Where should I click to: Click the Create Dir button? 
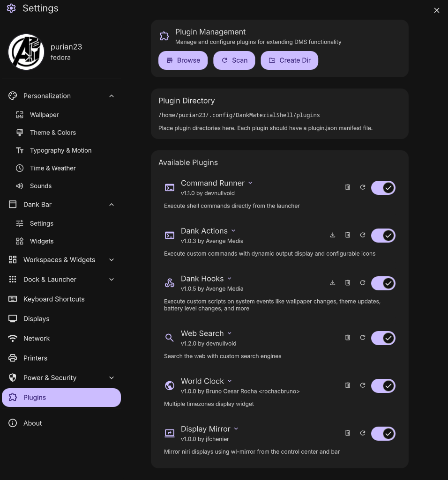point(290,60)
